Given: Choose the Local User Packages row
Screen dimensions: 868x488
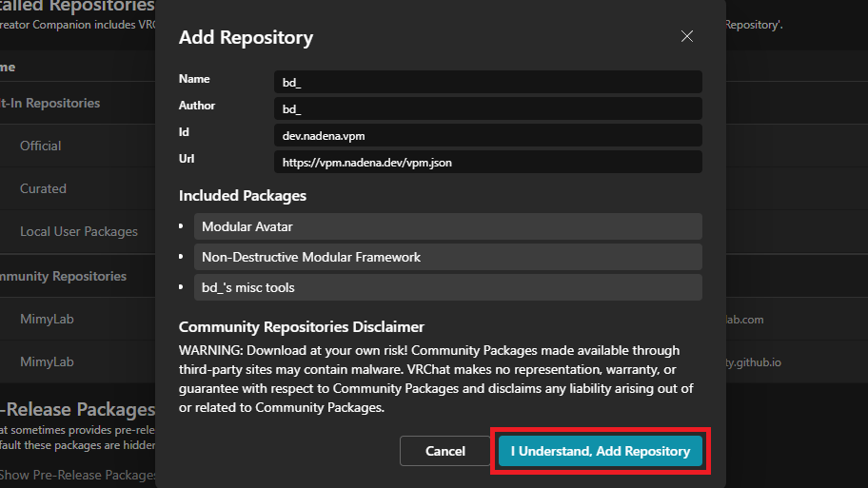Looking at the screenshot, I should (x=79, y=231).
